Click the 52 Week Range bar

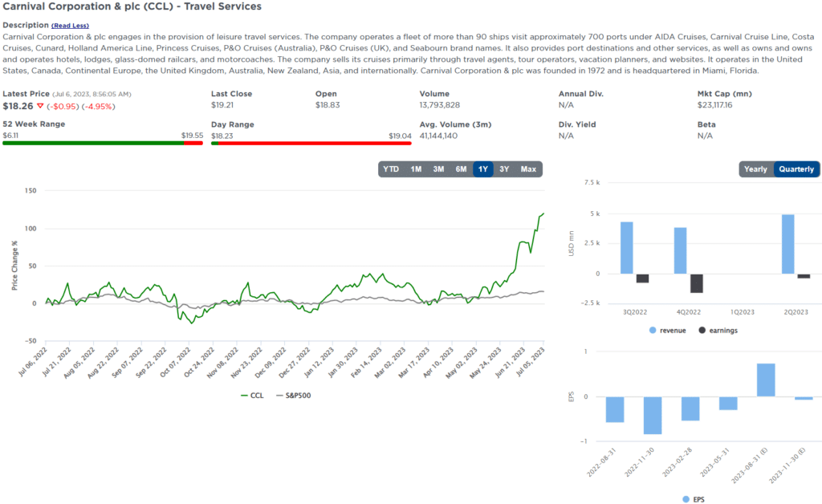[103, 143]
